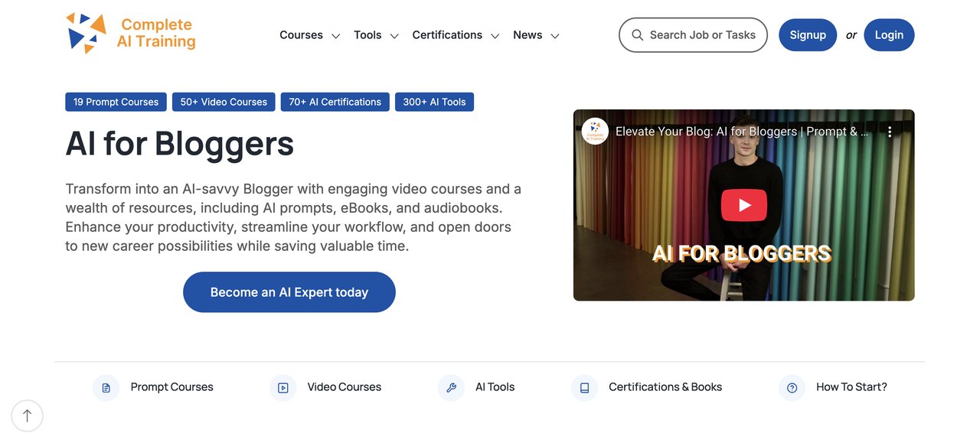Click the 300+ AI Tools badge

coord(434,102)
